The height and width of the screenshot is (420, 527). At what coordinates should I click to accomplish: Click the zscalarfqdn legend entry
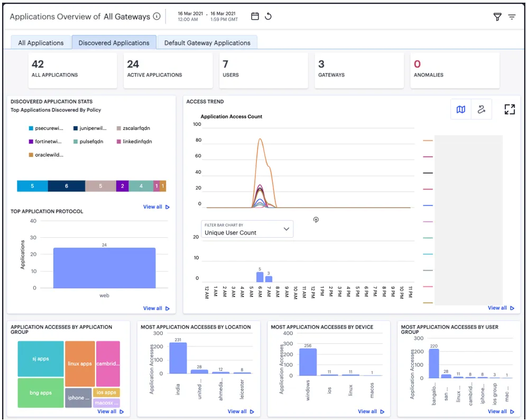(133, 128)
